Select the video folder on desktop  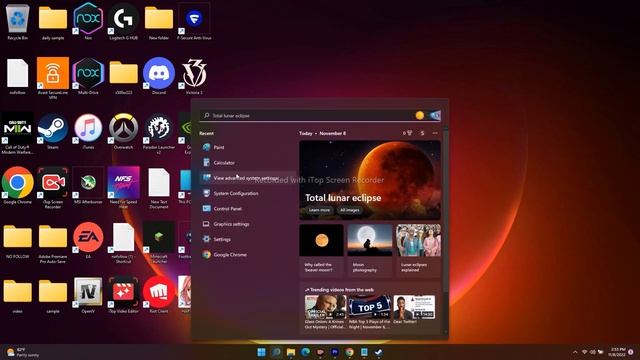tap(18, 295)
